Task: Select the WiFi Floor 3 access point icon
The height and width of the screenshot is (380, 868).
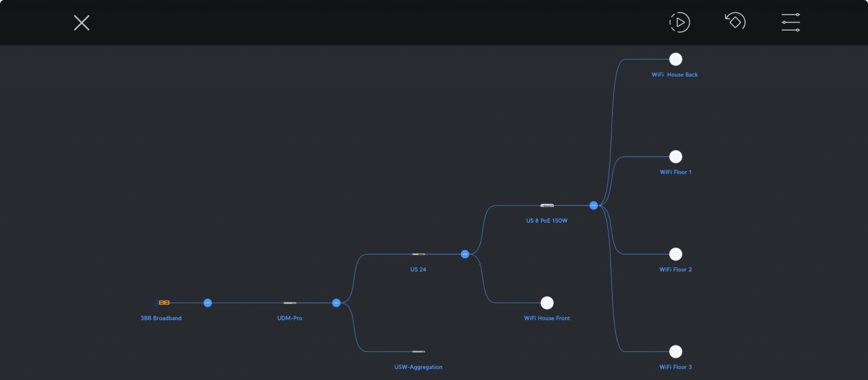Action: pos(676,352)
